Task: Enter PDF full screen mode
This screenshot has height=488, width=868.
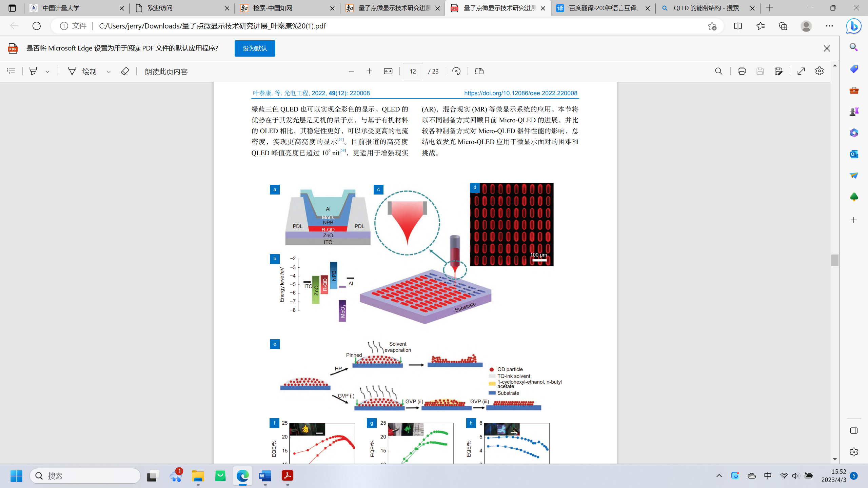Action: (x=801, y=71)
